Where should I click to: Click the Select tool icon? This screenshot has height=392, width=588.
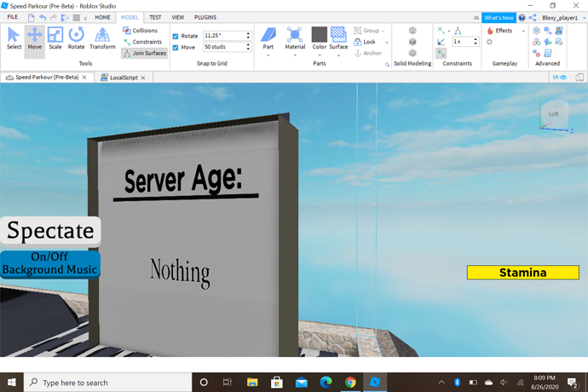click(14, 38)
